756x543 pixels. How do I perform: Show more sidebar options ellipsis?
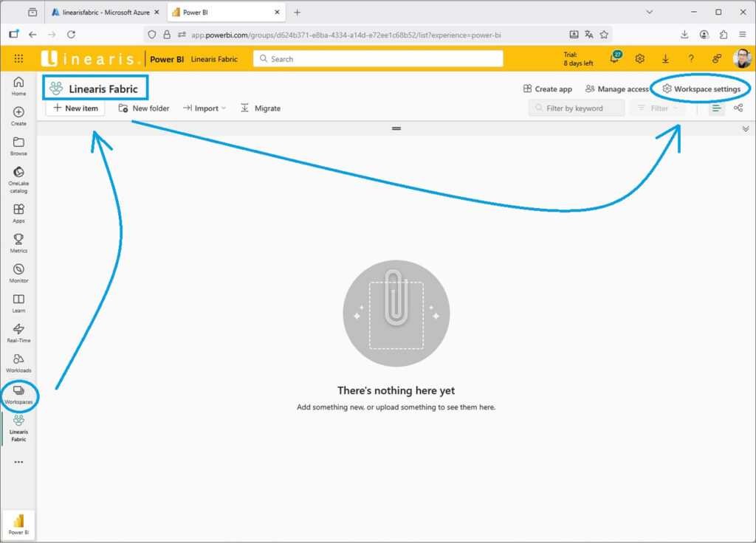pyautogui.click(x=18, y=462)
